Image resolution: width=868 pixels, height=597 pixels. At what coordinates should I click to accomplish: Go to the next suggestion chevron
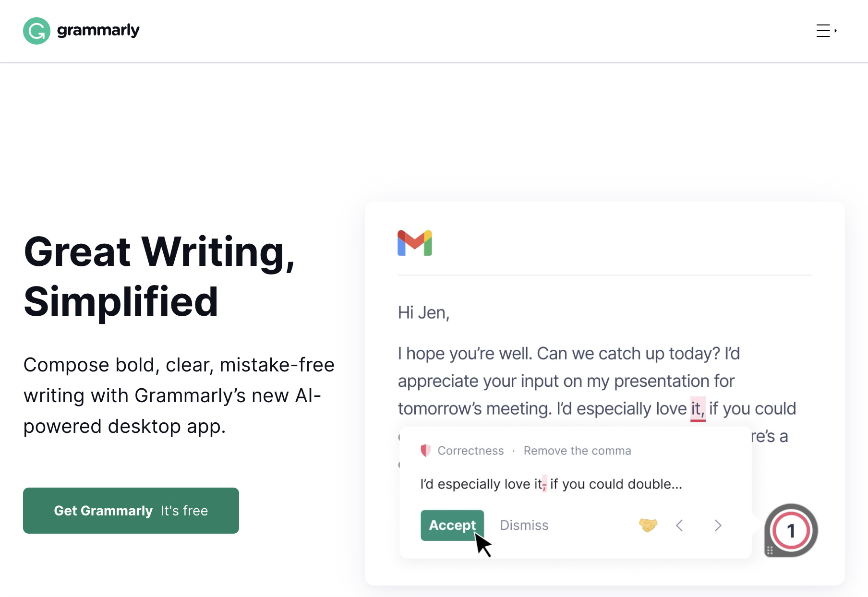pos(718,525)
